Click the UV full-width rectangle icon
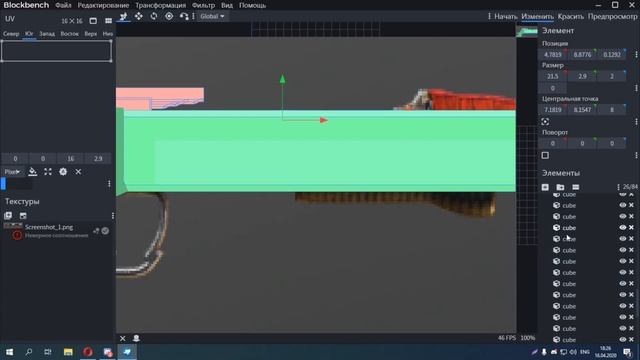This screenshot has width=640, height=360. click(x=93, y=20)
